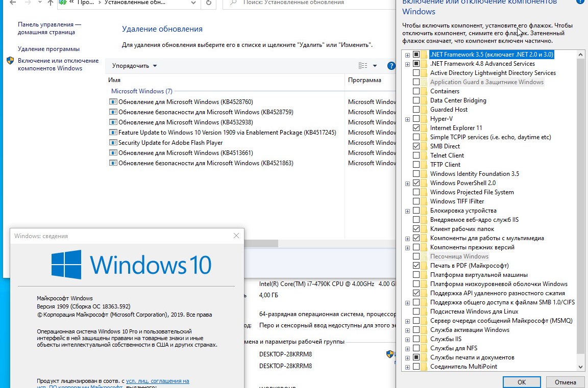Click the view layout icon in updates toolbar
This screenshot has width=588, height=388.
pos(363,66)
